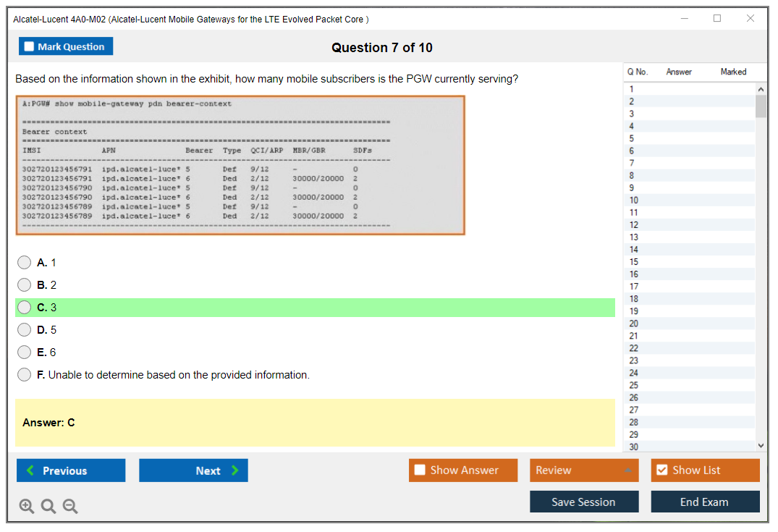The image size is (778, 532).
Task: Go to the Previous question
Action: pyautogui.click(x=71, y=470)
